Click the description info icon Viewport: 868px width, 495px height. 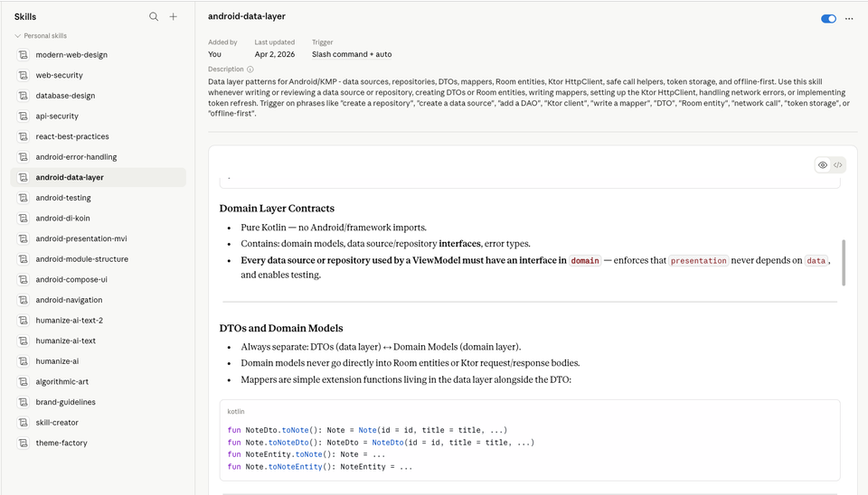point(250,69)
